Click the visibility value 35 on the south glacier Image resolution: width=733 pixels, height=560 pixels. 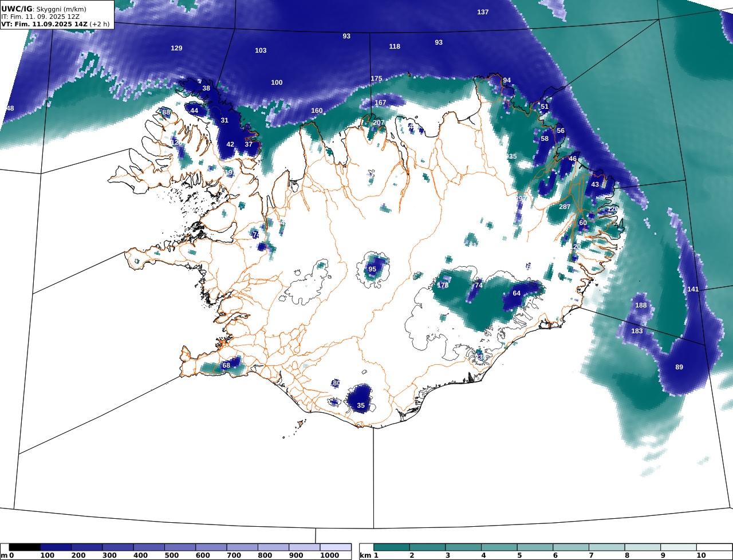361,405
